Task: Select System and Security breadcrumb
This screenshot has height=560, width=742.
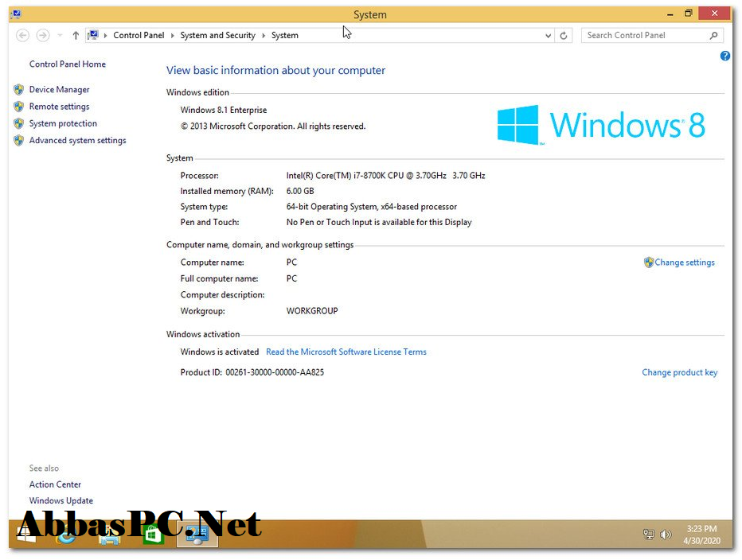Action: click(x=217, y=36)
